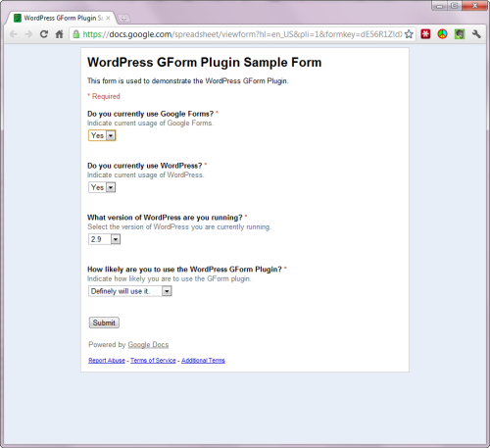
Task: Follow the Google Docs link
Action: 148,344
